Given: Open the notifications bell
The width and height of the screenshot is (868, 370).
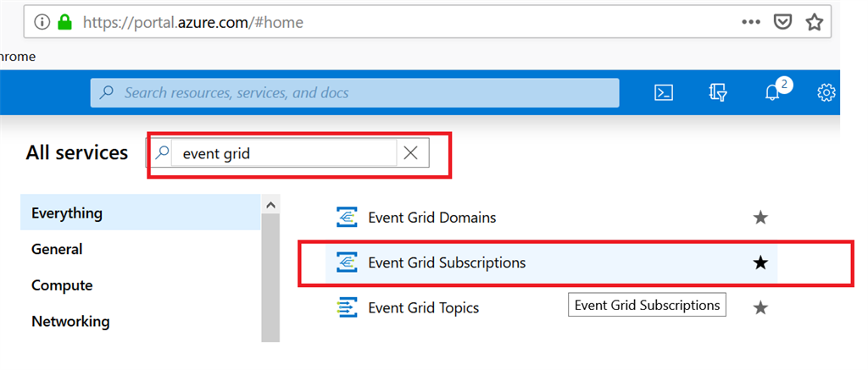Looking at the screenshot, I should click(771, 93).
